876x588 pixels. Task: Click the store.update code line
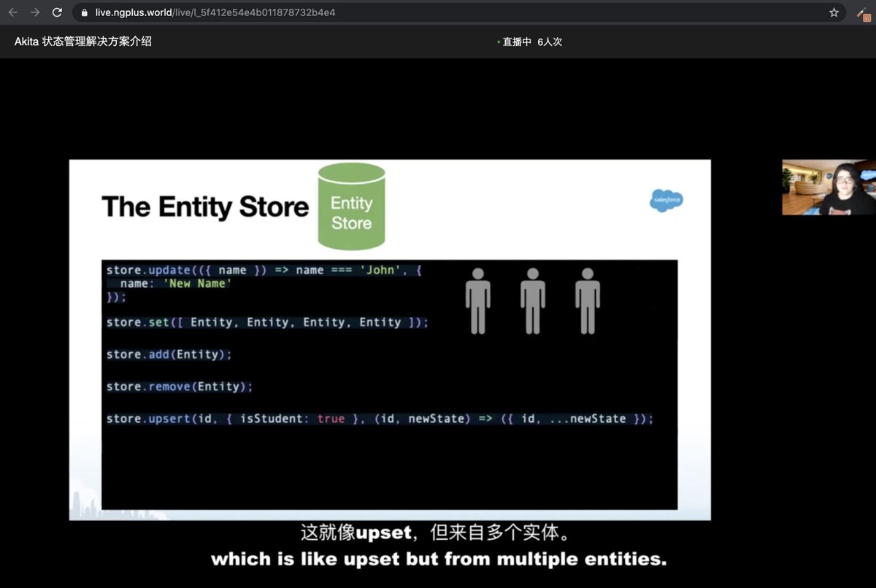coord(264,270)
